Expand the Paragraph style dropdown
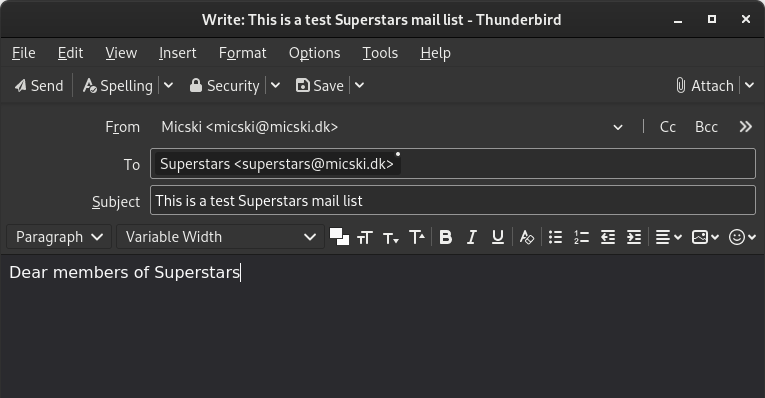The image size is (765, 398). click(59, 237)
